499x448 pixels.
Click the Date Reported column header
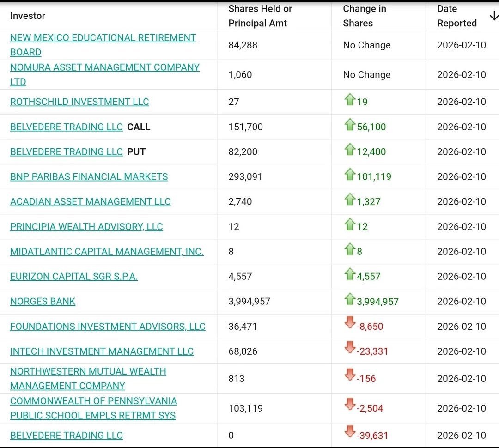[x=456, y=16]
